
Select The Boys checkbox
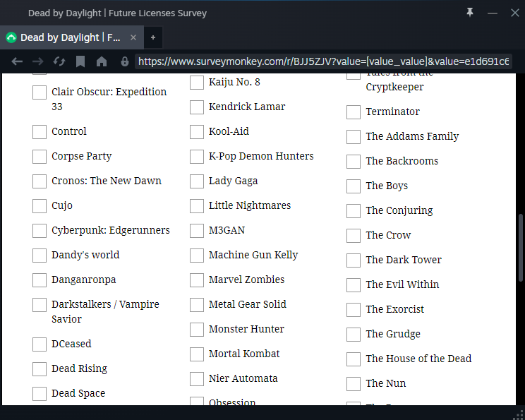pos(354,186)
